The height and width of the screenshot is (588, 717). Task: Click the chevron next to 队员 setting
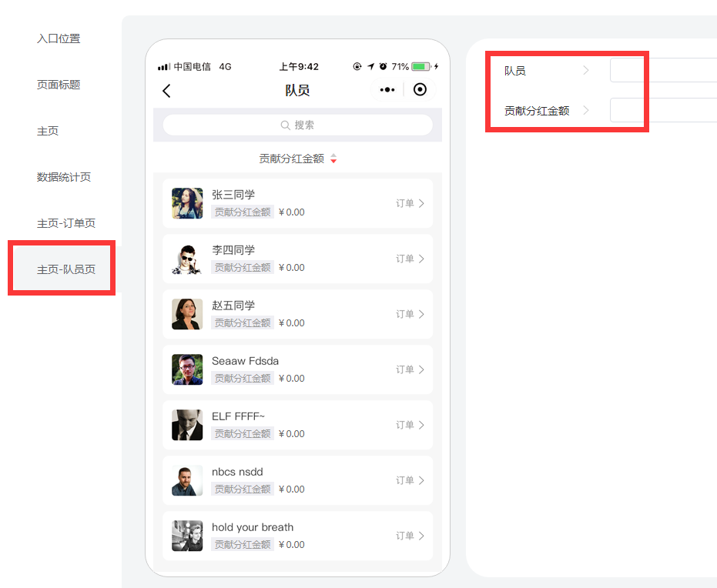(x=586, y=70)
